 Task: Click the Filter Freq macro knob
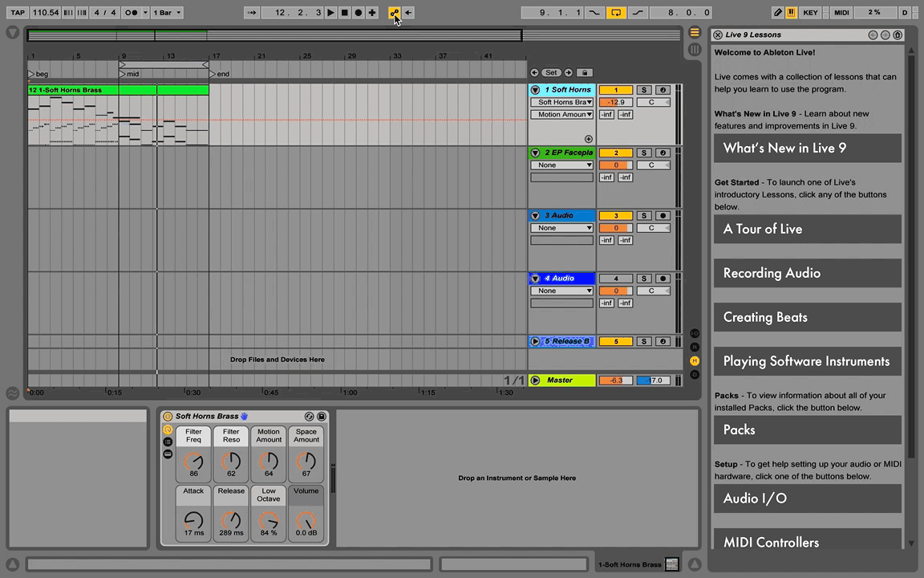[193, 462]
